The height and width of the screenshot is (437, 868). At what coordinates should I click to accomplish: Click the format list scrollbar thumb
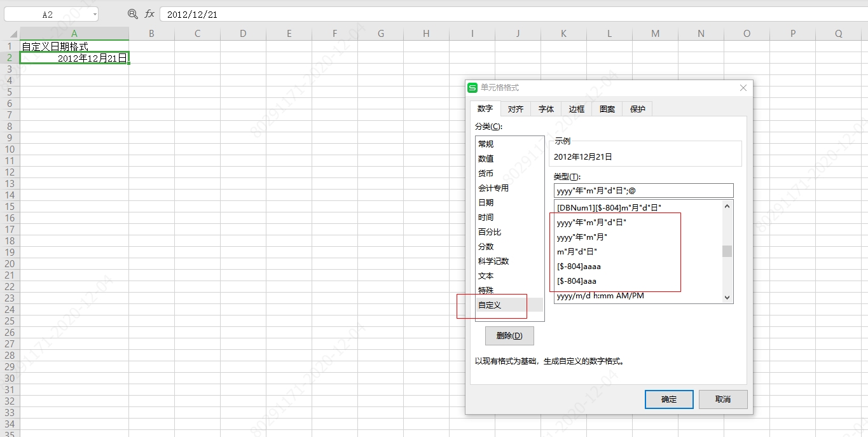point(727,251)
